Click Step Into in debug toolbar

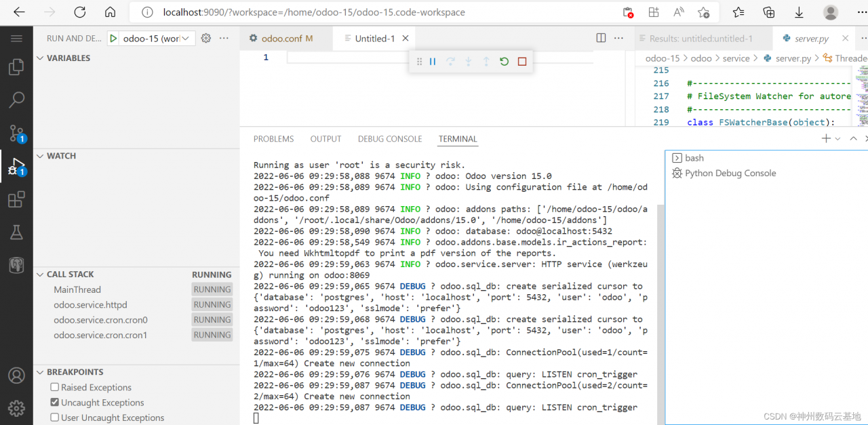[x=468, y=62]
